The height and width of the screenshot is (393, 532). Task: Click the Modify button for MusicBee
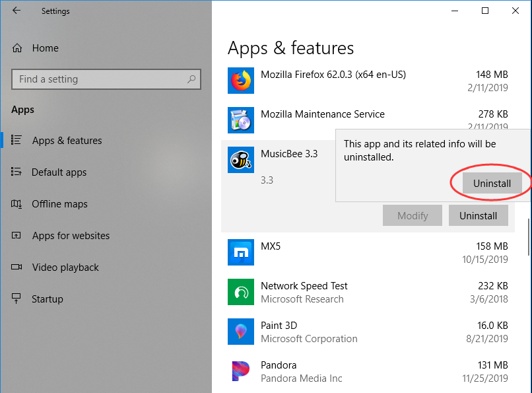click(413, 215)
